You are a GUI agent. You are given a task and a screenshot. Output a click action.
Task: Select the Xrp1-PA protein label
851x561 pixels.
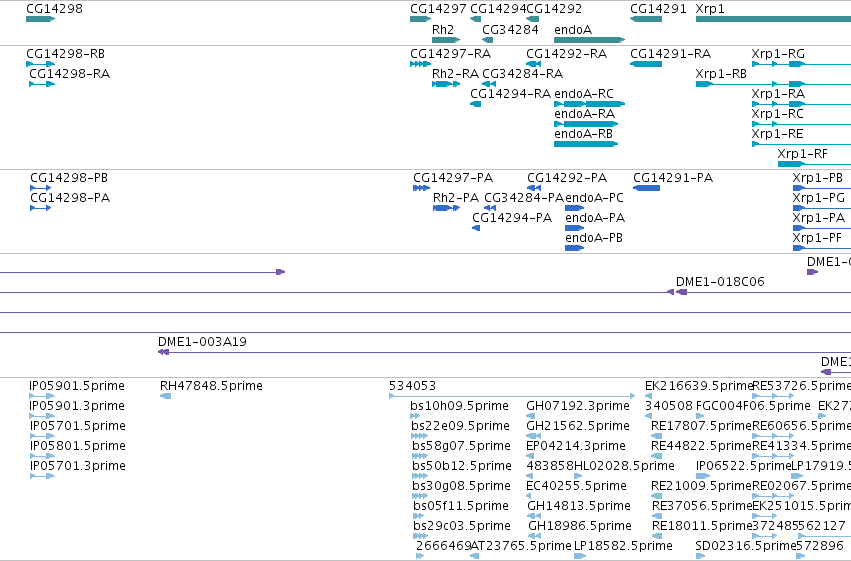coord(818,218)
